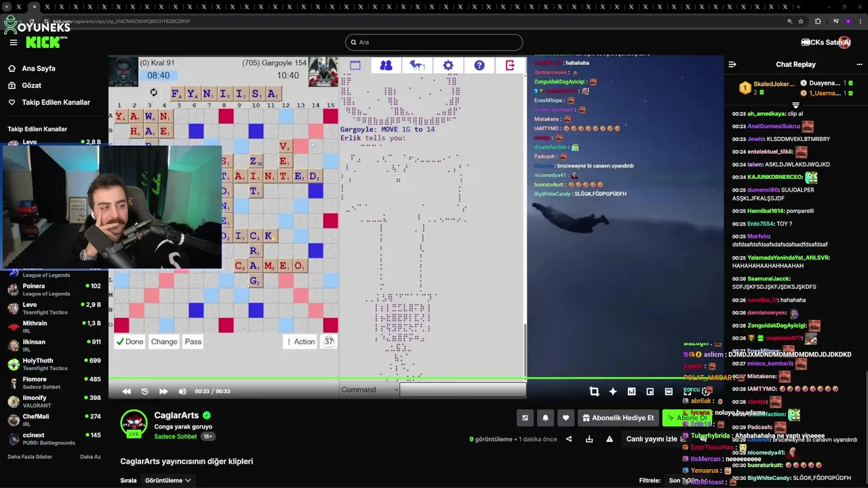Open Flomore channel in sidebar
The height and width of the screenshot is (488, 868).
[x=54, y=383]
